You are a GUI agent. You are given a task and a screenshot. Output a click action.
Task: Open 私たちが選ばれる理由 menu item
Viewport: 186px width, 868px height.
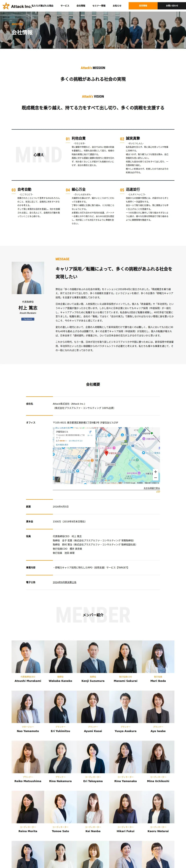[43, 6]
